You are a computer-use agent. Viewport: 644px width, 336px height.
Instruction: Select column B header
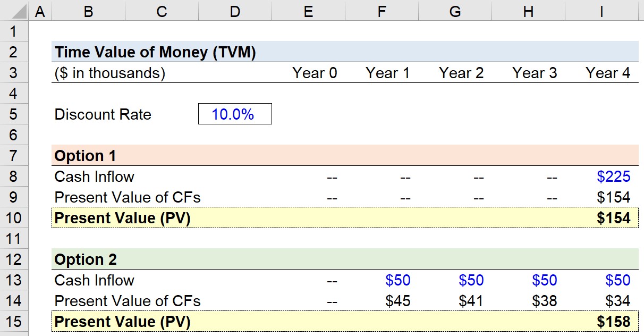[x=88, y=11]
